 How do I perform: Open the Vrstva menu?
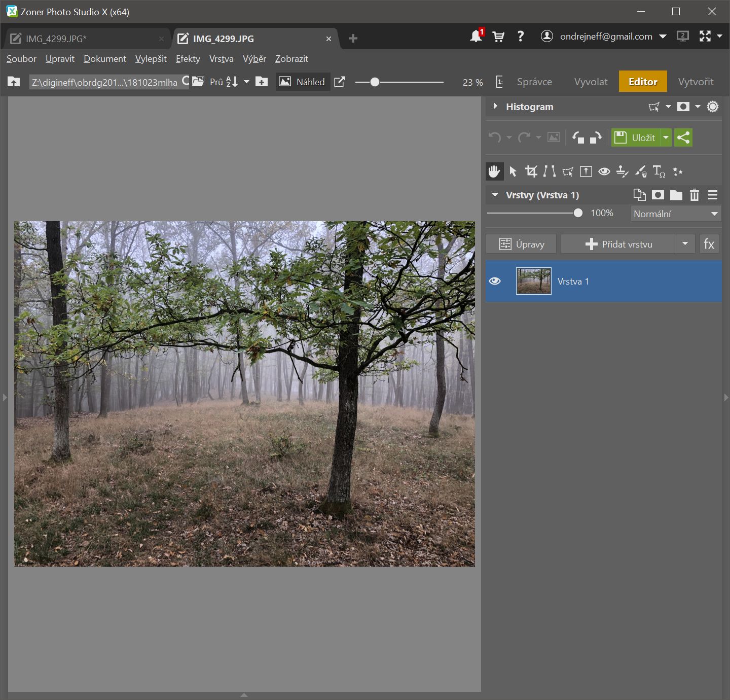tap(222, 59)
